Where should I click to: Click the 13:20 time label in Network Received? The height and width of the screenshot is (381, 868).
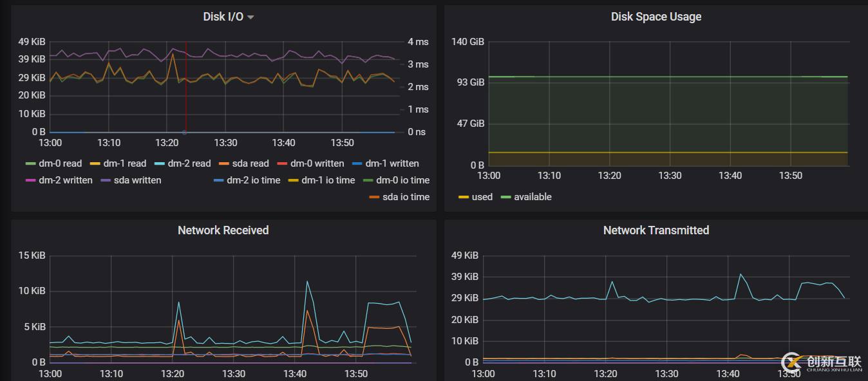(x=173, y=374)
